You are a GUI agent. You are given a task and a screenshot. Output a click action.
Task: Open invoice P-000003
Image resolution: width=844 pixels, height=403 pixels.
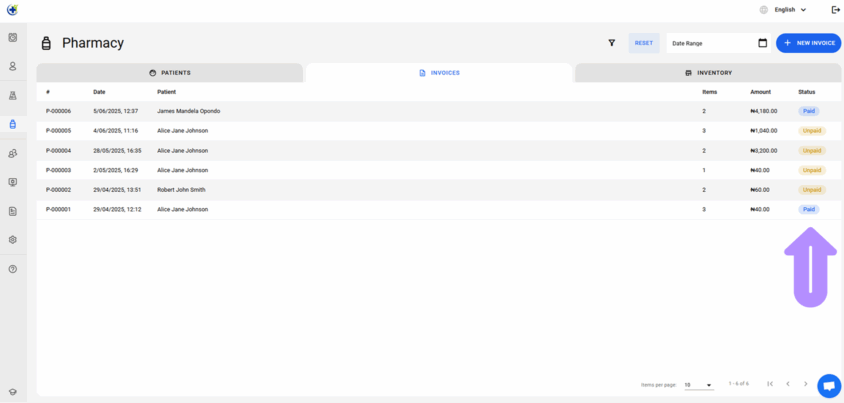[x=439, y=170]
